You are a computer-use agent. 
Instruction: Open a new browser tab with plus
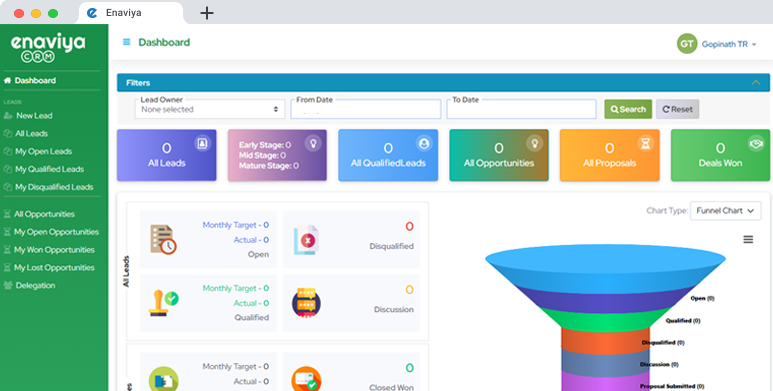(x=207, y=13)
